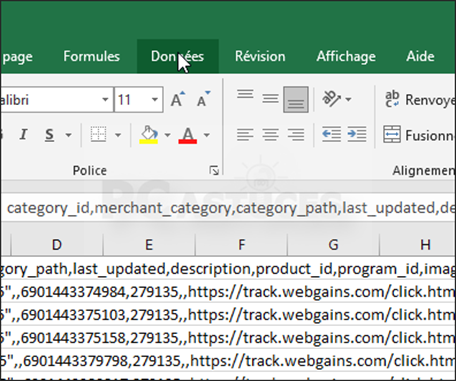Select the Affichage tab
456x381 pixels.
pyautogui.click(x=346, y=56)
